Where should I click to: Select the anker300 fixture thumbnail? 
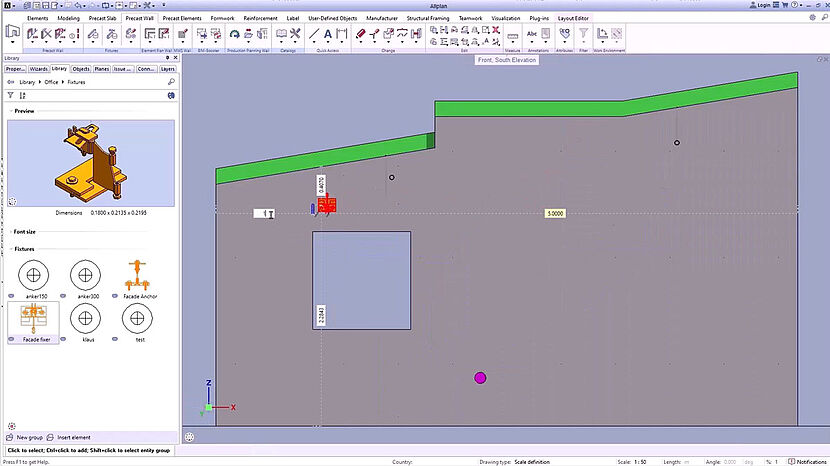pyautogui.click(x=85, y=275)
